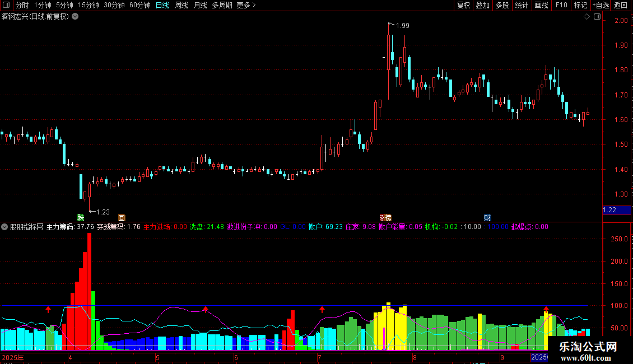This screenshot has width=633, height=364.
Task: Select the 60分钟 period tab
Action: 140,5
